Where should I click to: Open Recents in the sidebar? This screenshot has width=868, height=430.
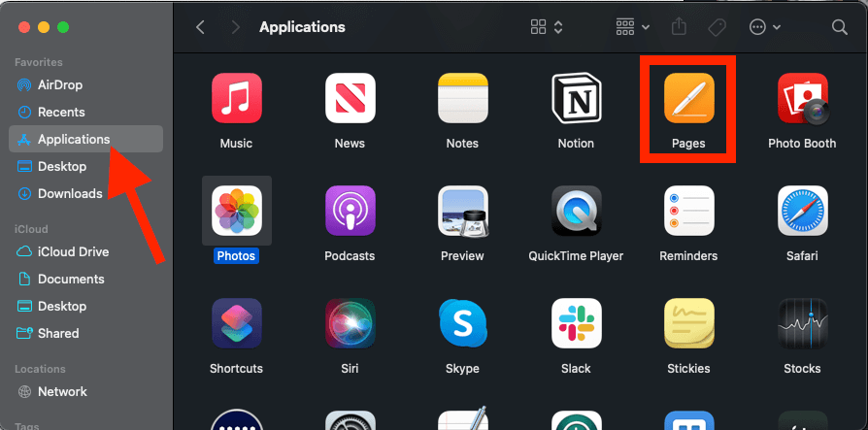coord(85,113)
